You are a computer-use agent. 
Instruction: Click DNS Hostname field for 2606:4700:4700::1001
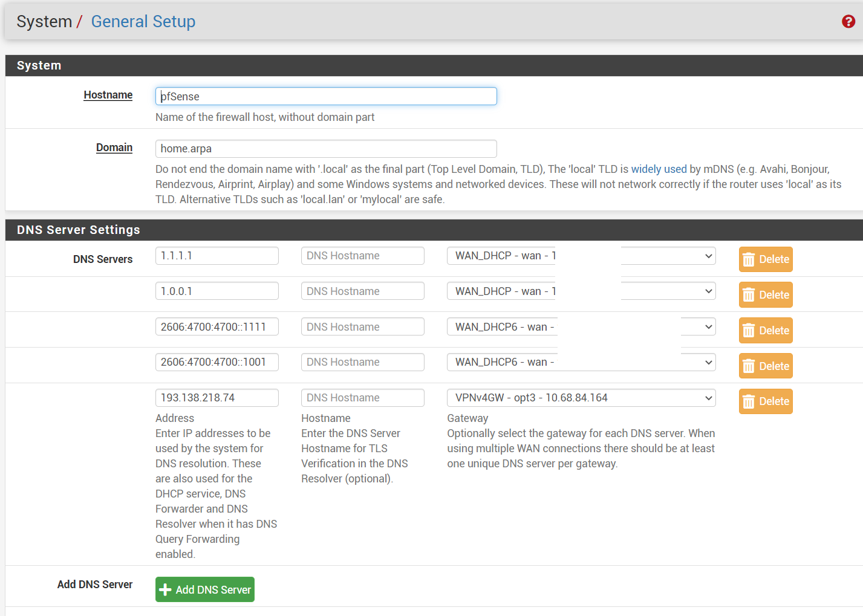[363, 362]
